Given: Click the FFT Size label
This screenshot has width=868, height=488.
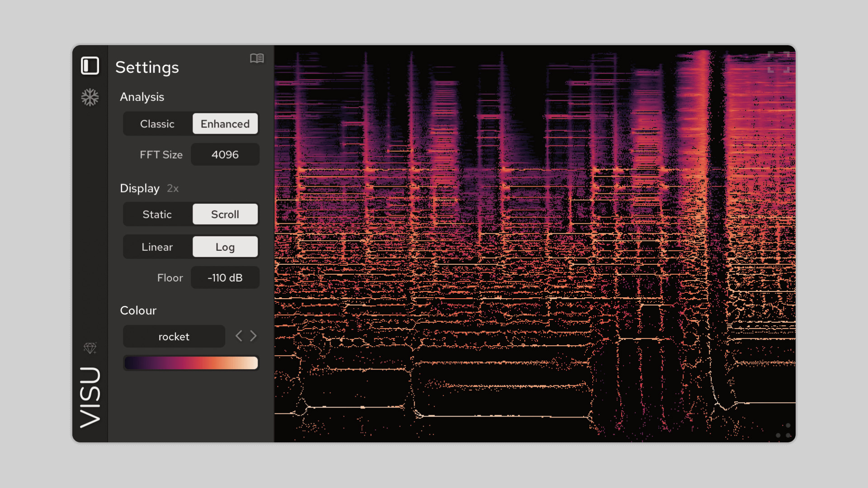Looking at the screenshot, I should (x=161, y=155).
